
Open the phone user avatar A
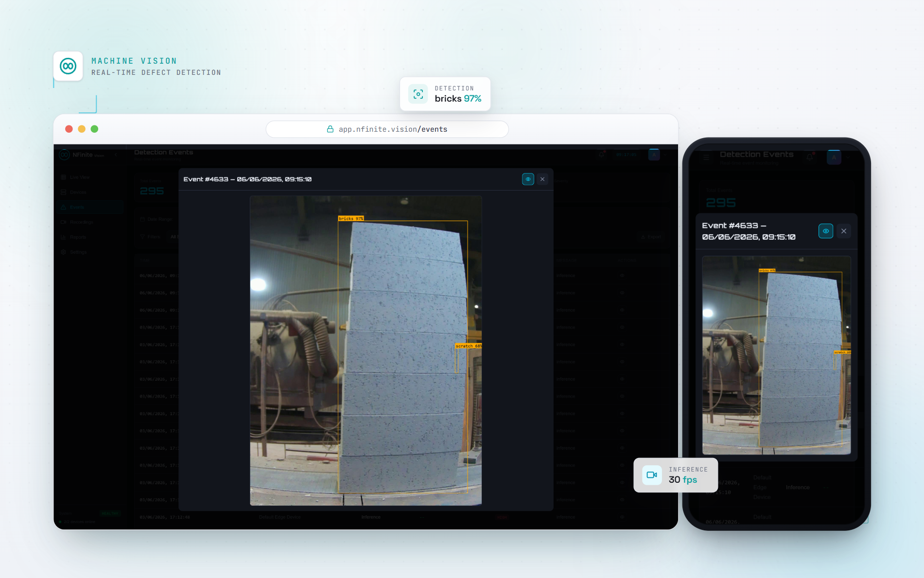tap(834, 157)
